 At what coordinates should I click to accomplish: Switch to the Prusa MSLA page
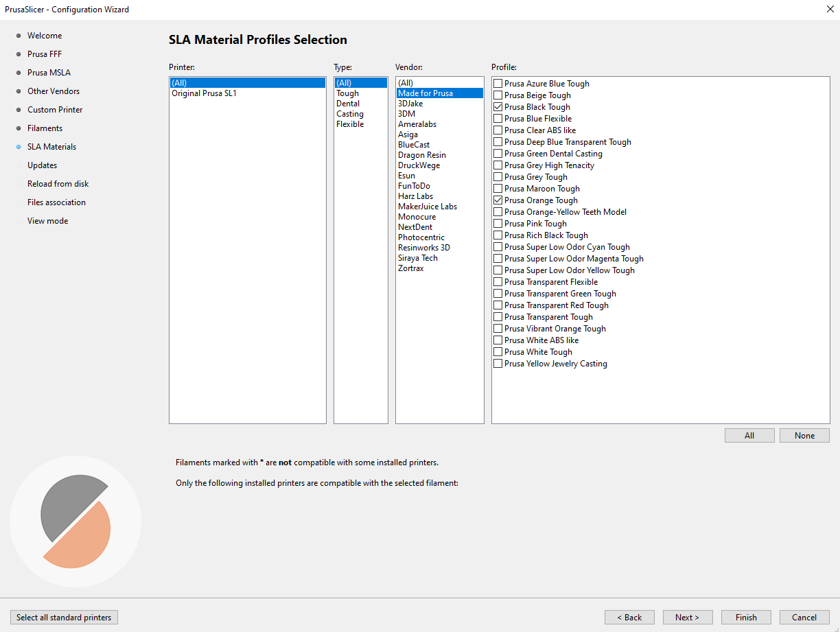[x=49, y=73]
